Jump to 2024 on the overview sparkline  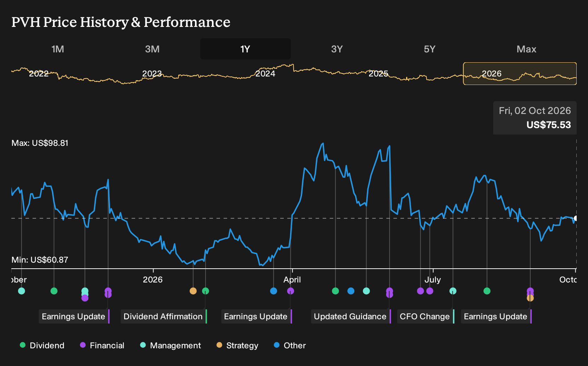[265, 74]
